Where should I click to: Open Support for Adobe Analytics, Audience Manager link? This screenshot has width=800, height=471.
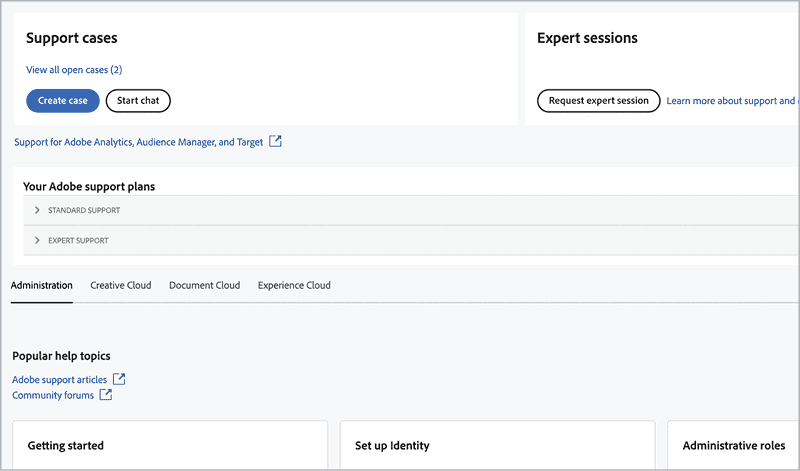[138, 142]
